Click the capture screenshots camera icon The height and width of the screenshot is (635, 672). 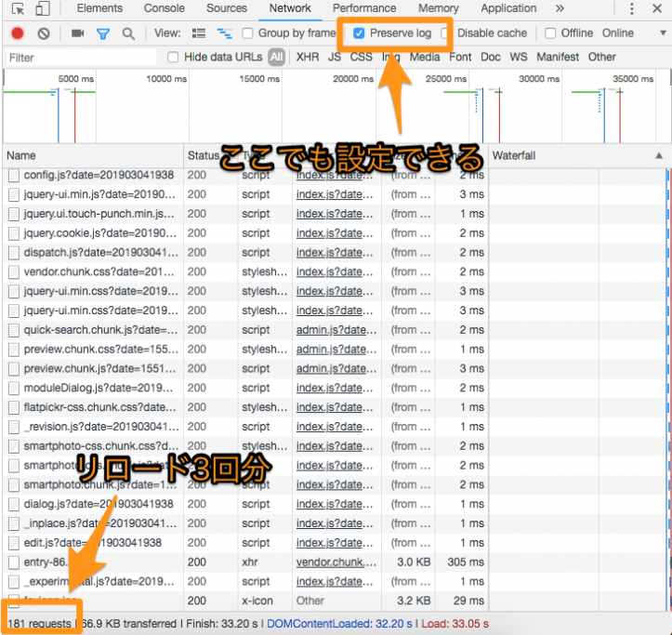[x=77, y=33]
